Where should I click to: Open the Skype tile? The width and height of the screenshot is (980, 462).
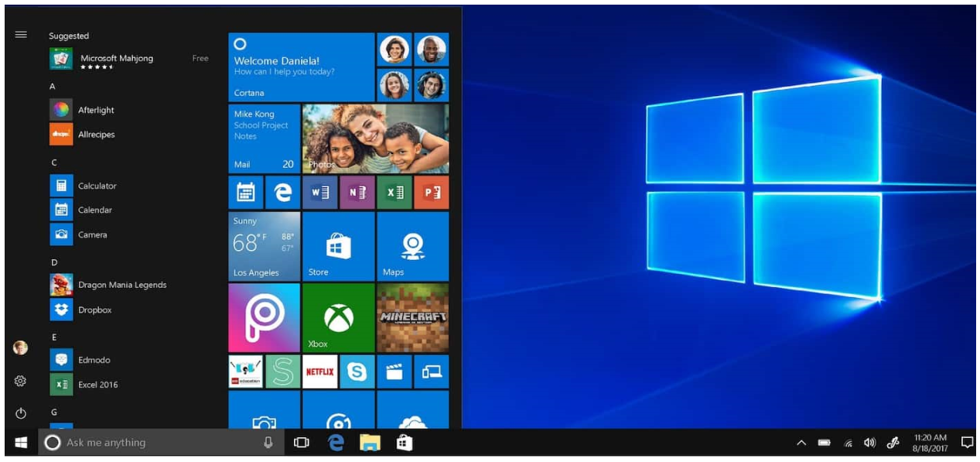pyautogui.click(x=357, y=371)
